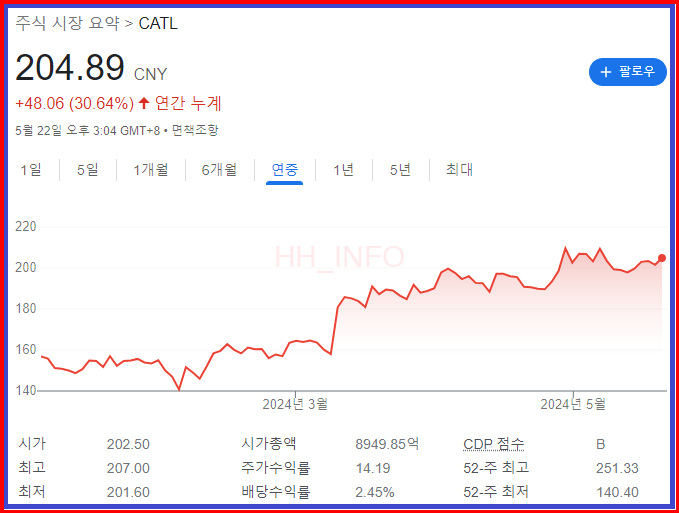Open the 주식 시장 요약 breadcrumb link
The image size is (679, 513).
[67, 23]
